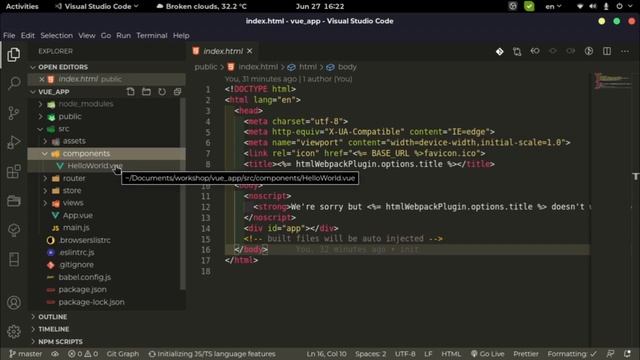The width and height of the screenshot is (640, 360).
Task: Click the errors and warnings count in status bar
Action: pyautogui.click(x=83, y=354)
